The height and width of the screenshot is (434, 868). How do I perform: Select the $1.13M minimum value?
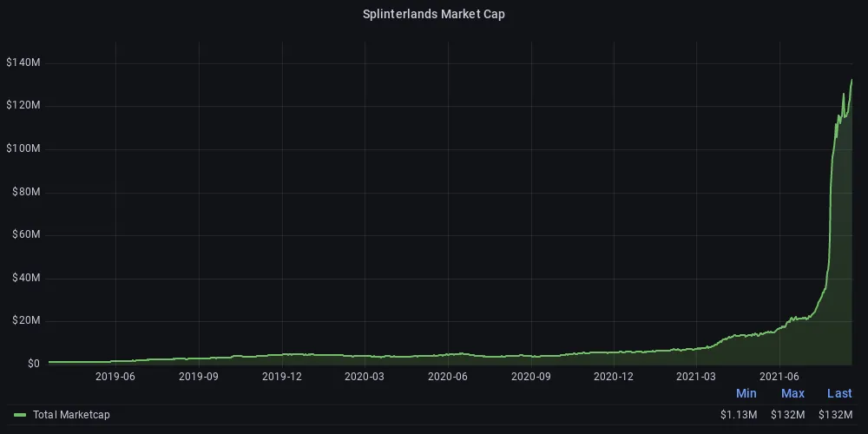pyautogui.click(x=739, y=415)
